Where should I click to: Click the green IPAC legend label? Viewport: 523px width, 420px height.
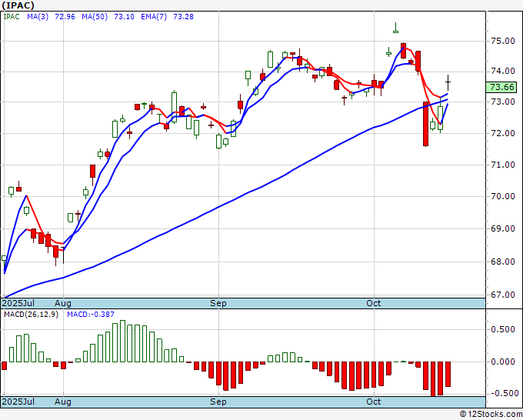tap(12, 17)
